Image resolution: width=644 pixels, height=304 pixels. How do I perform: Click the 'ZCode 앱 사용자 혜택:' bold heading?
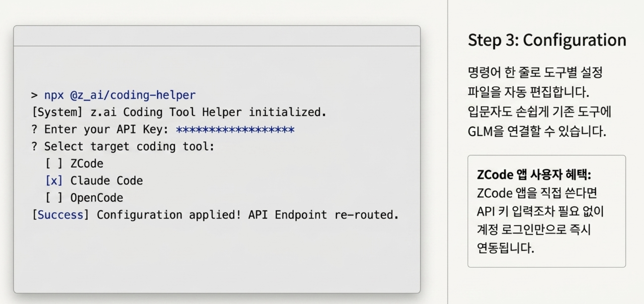(534, 175)
